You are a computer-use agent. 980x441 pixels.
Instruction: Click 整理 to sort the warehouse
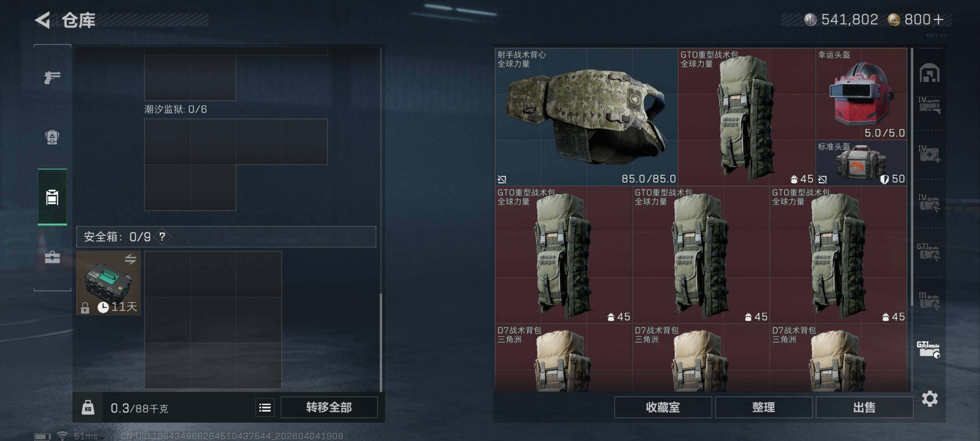(764, 407)
